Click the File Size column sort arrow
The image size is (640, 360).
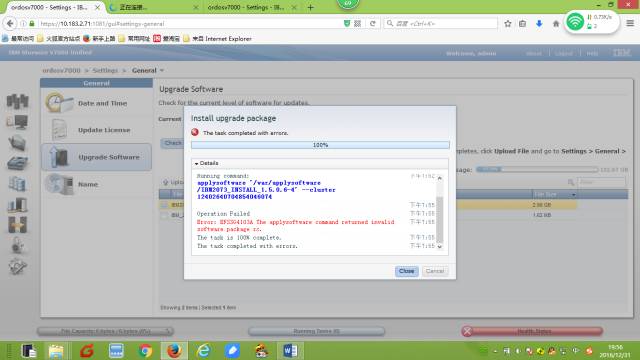[573, 195]
